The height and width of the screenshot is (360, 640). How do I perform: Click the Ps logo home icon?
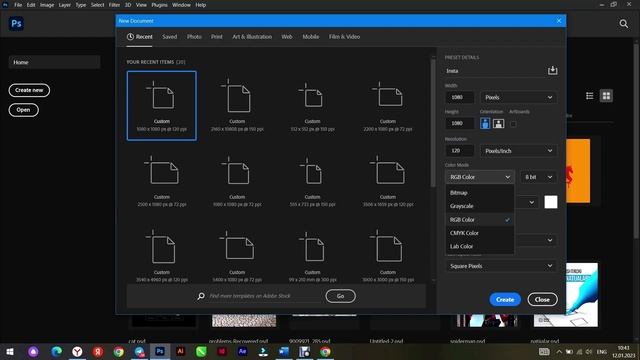16,24
